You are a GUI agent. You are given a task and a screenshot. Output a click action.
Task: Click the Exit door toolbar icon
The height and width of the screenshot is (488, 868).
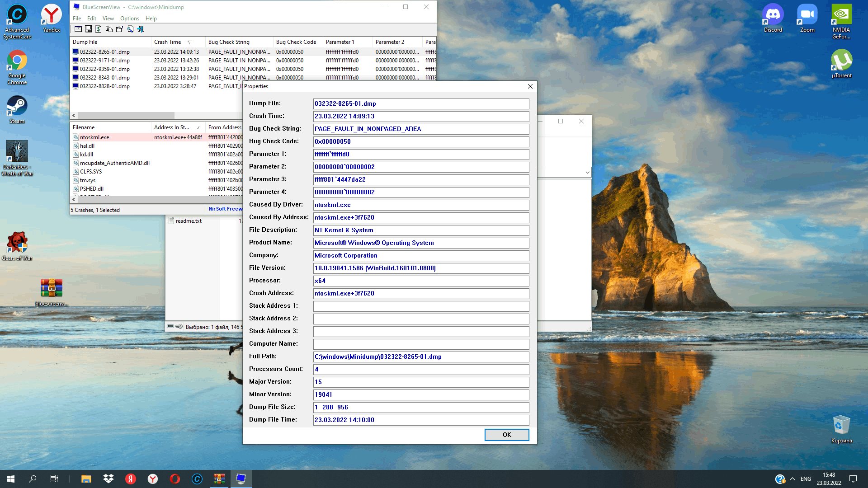[141, 29]
